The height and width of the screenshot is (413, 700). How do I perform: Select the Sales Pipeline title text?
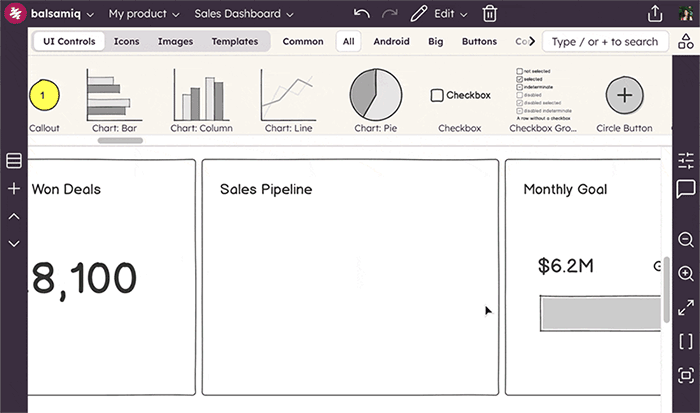(266, 189)
